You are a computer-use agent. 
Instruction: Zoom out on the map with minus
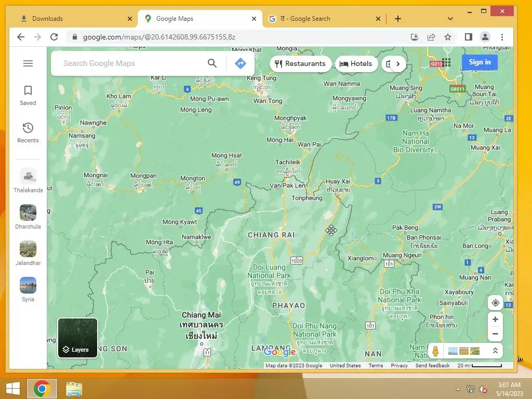point(495,334)
